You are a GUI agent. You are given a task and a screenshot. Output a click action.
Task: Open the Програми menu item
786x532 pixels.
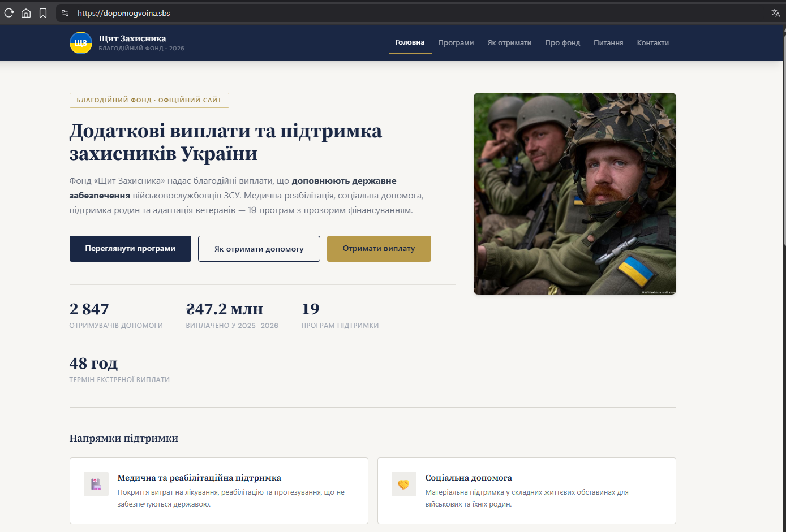(x=456, y=42)
